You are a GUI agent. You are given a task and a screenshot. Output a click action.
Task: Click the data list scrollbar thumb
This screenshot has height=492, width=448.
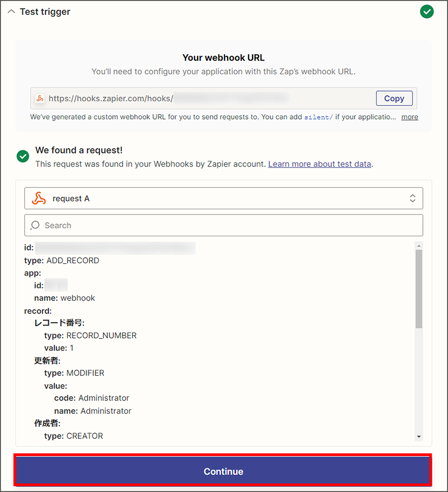click(x=418, y=289)
